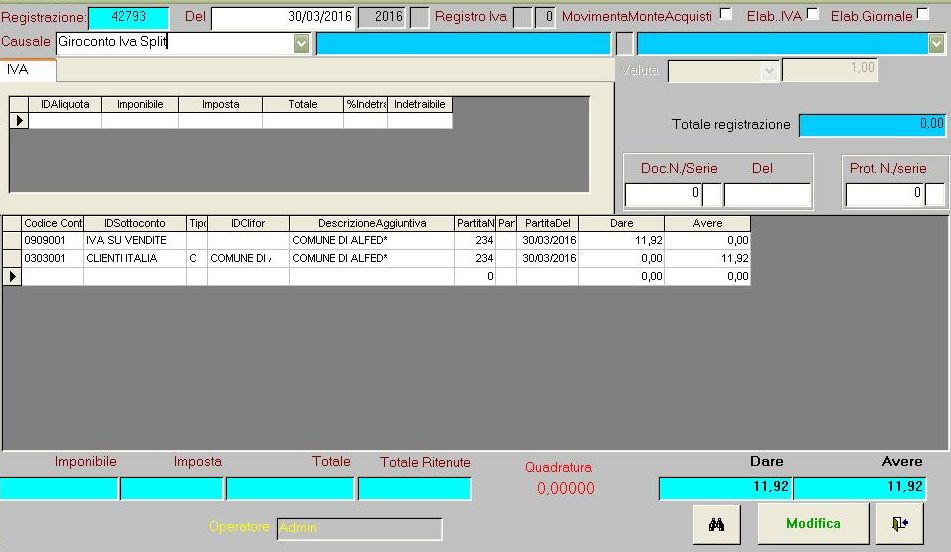This screenshot has height=552, width=951.
Task: Click the Totale column header in IVA grid
Action: click(x=303, y=104)
